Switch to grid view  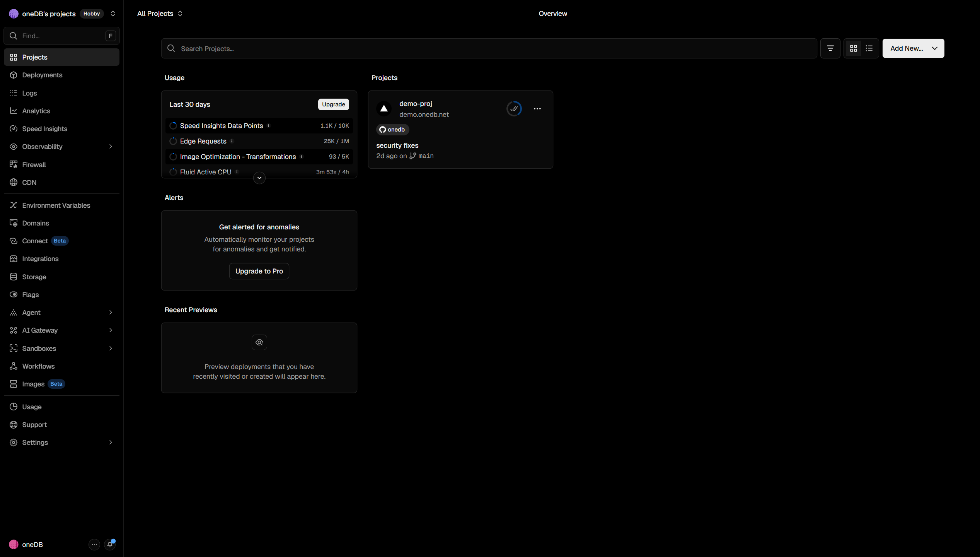click(854, 48)
